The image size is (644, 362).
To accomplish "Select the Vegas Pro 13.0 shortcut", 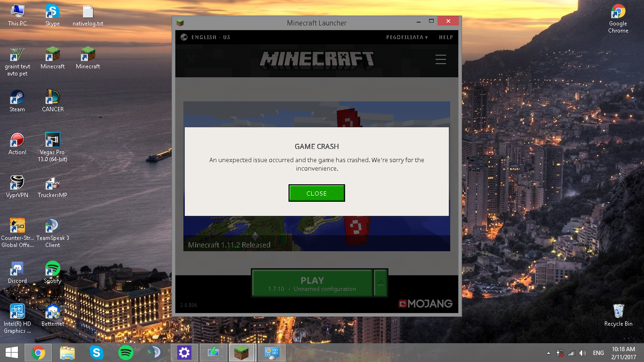I will (x=52, y=148).
